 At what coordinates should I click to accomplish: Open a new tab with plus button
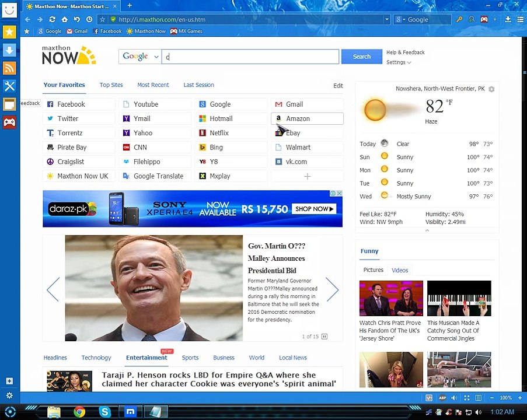[x=130, y=5]
